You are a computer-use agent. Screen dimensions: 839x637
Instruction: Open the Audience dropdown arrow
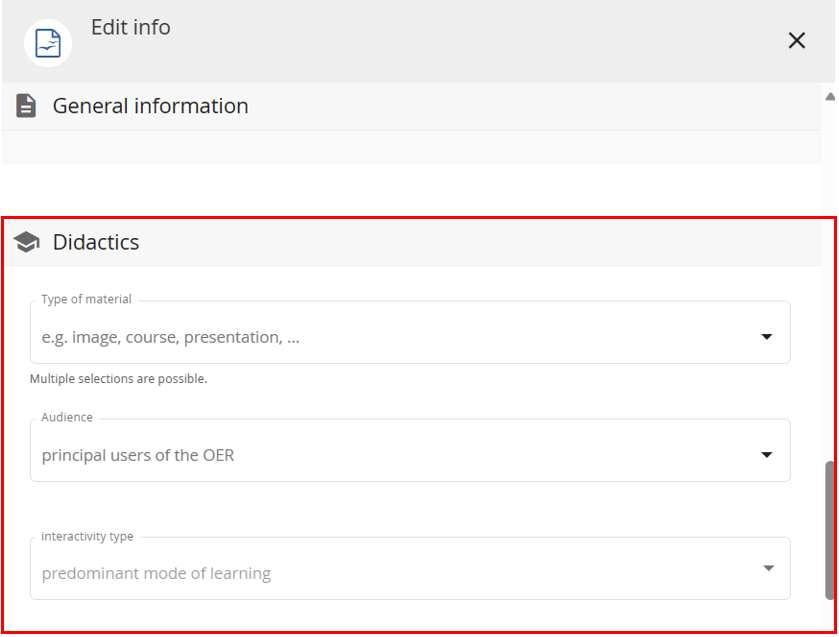[x=767, y=455]
